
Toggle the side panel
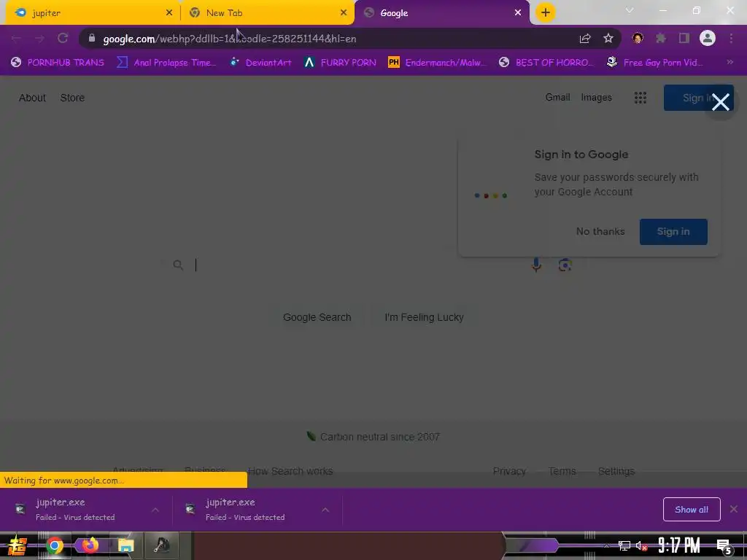coord(684,38)
